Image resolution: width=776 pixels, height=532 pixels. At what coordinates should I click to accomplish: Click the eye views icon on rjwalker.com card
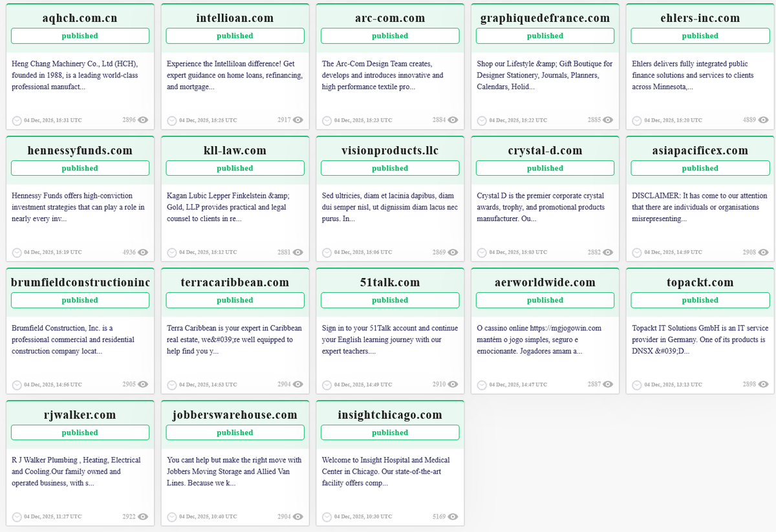143,516
